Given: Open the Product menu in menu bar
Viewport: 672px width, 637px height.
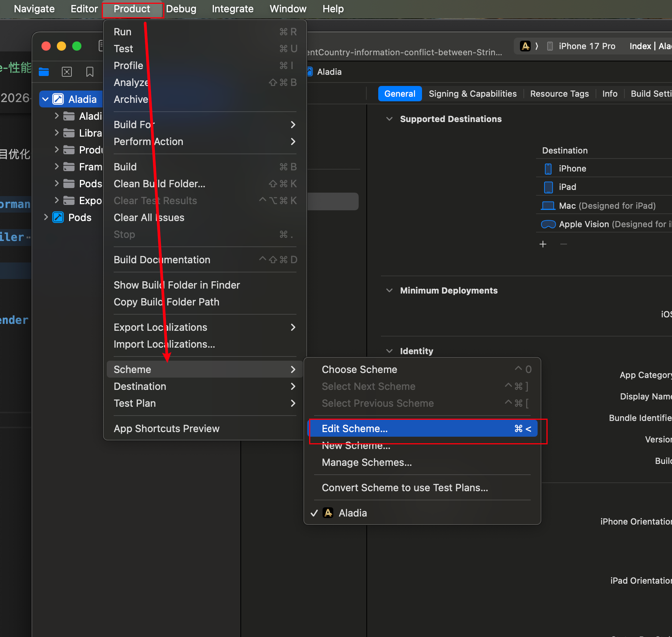Looking at the screenshot, I should (132, 9).
